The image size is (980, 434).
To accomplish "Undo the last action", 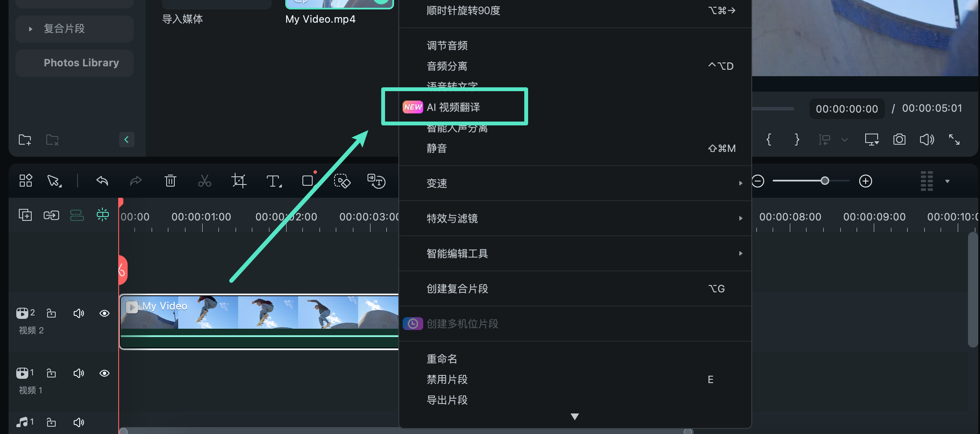I will 102,181.
